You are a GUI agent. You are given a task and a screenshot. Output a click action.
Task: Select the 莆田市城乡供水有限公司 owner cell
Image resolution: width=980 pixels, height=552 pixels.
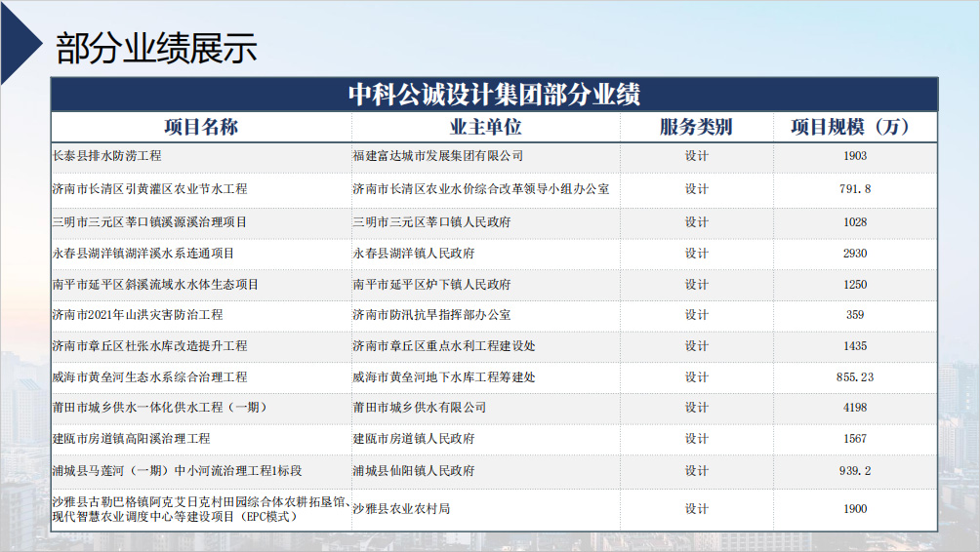click(419, 408)
